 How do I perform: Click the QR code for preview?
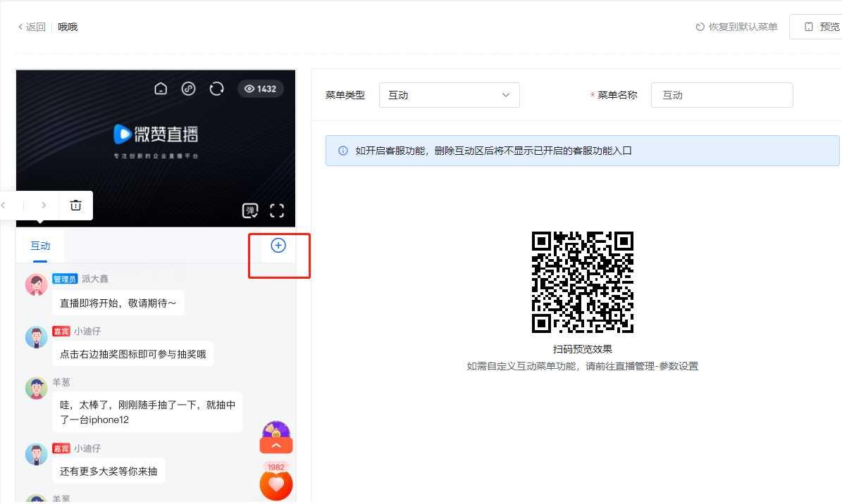tap(583, 282)
